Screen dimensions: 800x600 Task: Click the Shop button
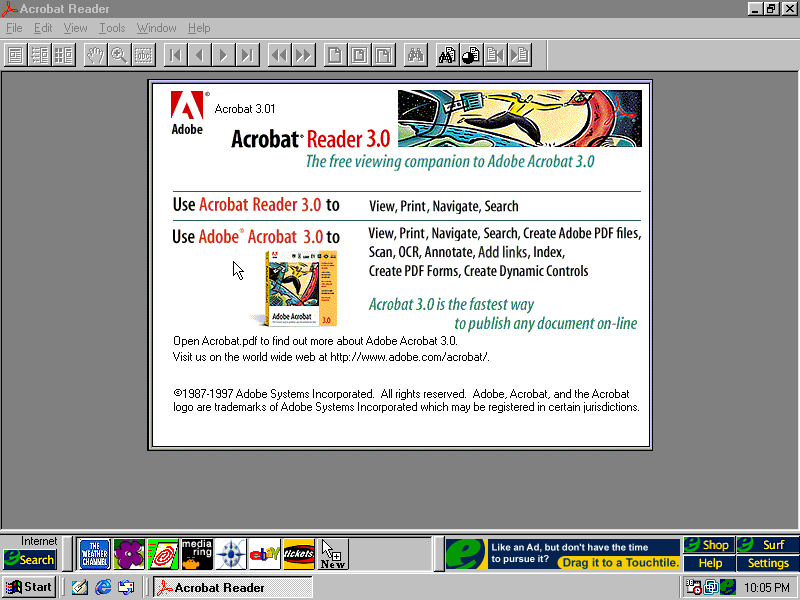pos(708,545)
